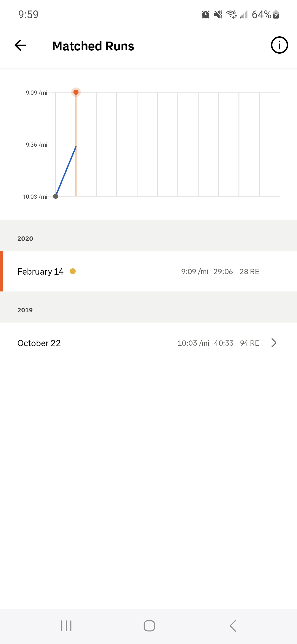This screenshot has height=644, width=297.
Task: Tap the alarm icon in status bar
Action: 205,14
